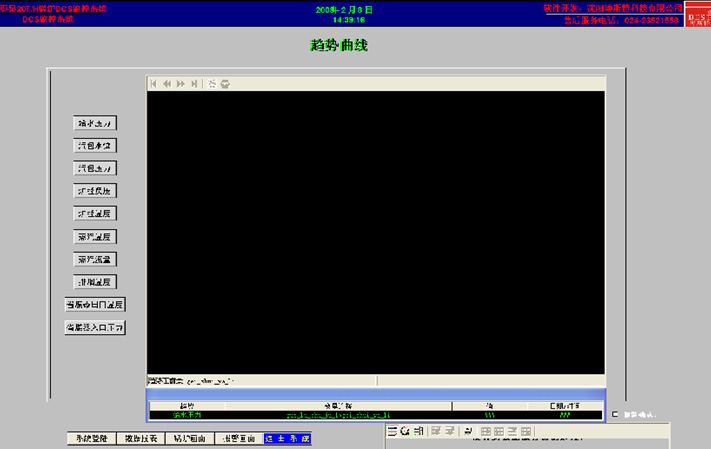The height and width of the screenshot is (449, 711).
Task: Click the DCS company logo in header
Action: [x=698, y=14]
